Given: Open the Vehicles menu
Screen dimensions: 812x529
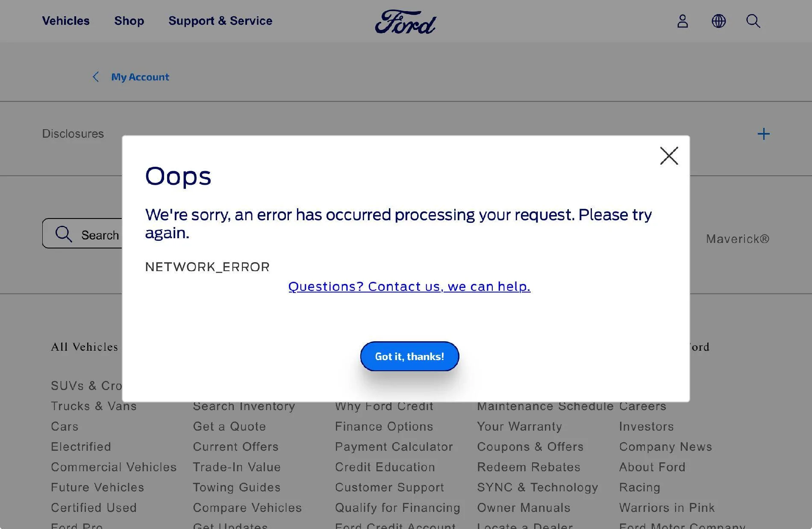Looking at the screenshot, I should click(x=66, y=21).
